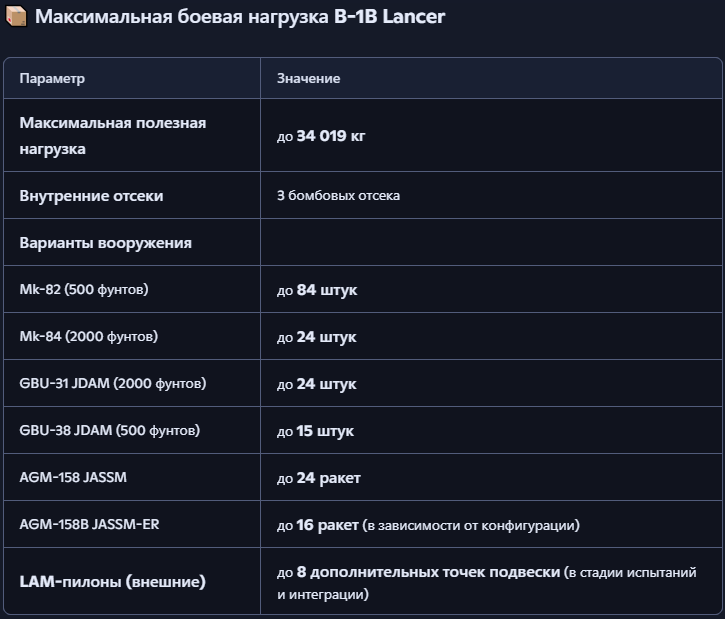Viewport: 725px width, 619px height.
Task: Click the 'Mk-84 (2000 фунтов)' cell
Action: [x=88, y=337]
